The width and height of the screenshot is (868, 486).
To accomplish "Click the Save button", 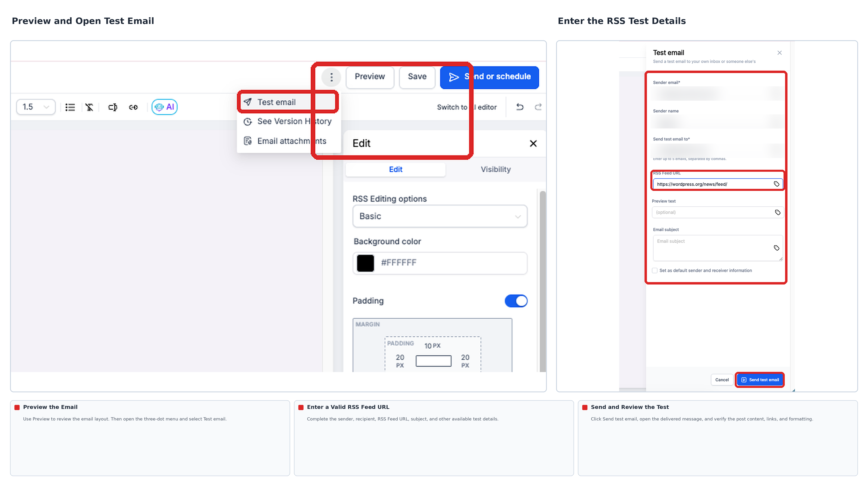I will coord(417,77).
